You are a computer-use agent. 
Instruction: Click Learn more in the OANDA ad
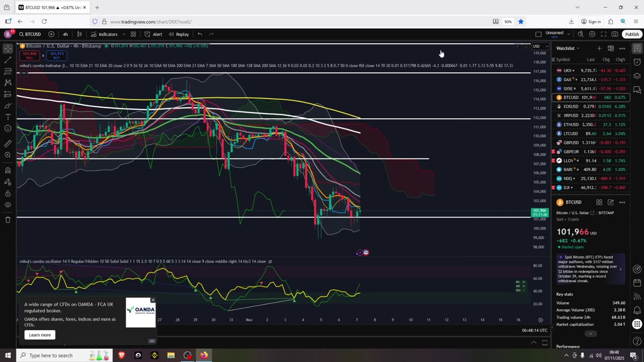point(40,335)
